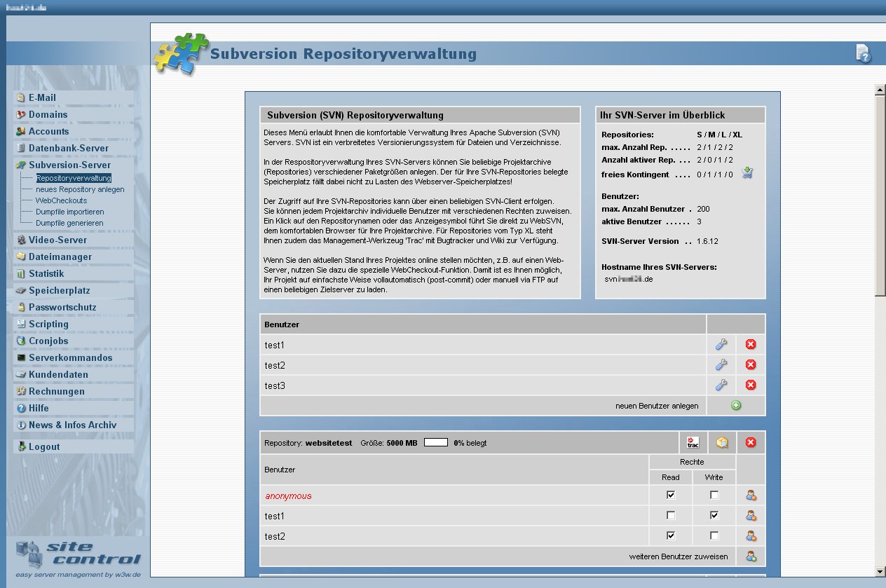Go to the Domains section

[74, 114]
